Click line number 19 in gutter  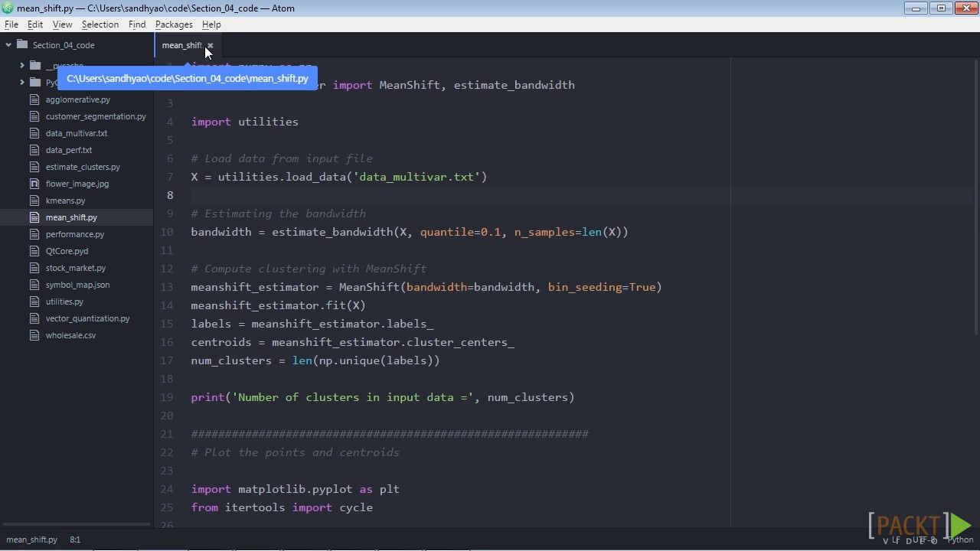(167, 397)
